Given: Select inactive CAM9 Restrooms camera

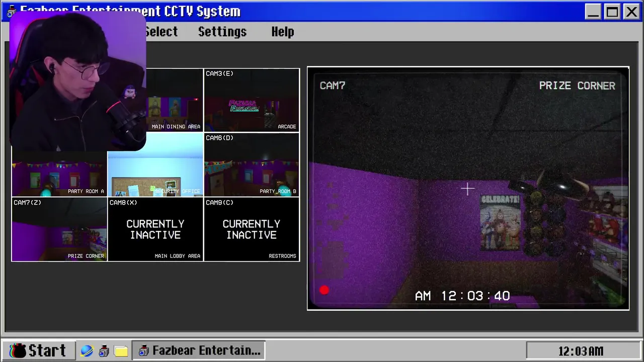Looking at the screenshot, I should pos(252,229).
